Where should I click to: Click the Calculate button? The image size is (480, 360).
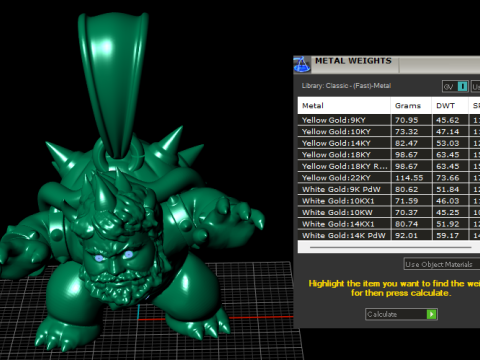pyautogui.click(x=401, y=314)
